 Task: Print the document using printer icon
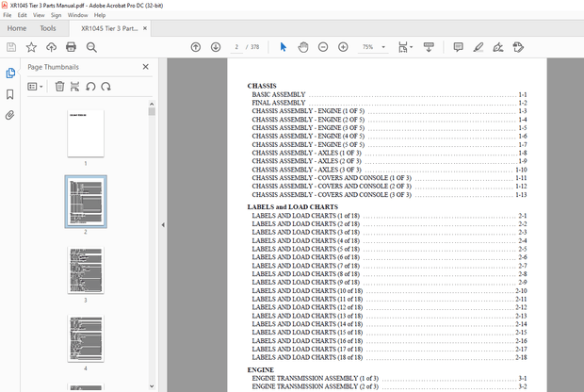pyautogui.click(x=71, y=47)
